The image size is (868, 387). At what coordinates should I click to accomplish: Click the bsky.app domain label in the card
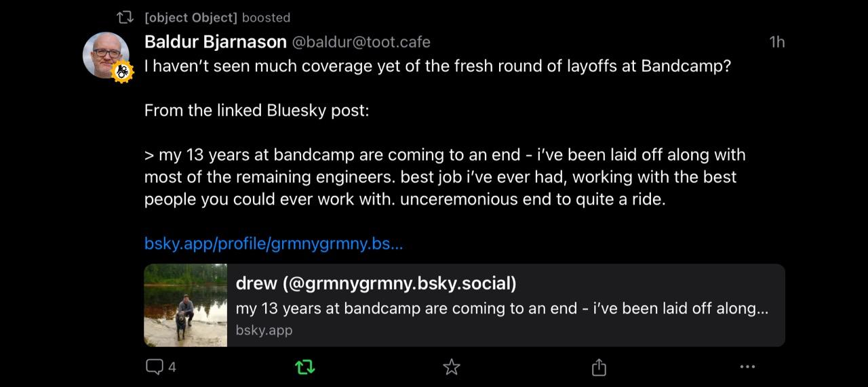[x=264, y=331]
